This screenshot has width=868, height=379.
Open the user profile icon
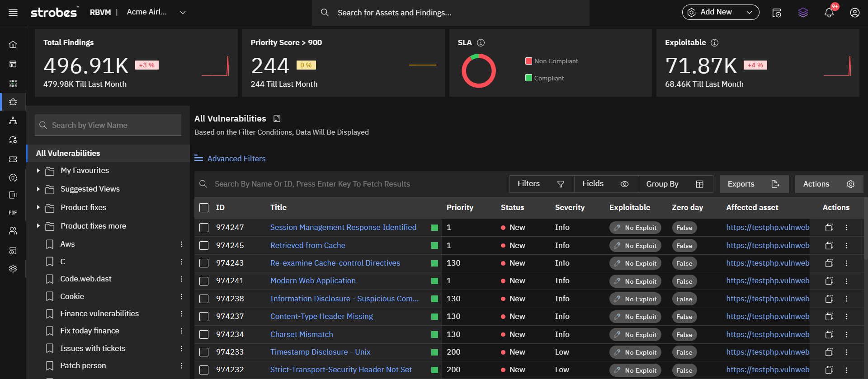tap(854, 13)
